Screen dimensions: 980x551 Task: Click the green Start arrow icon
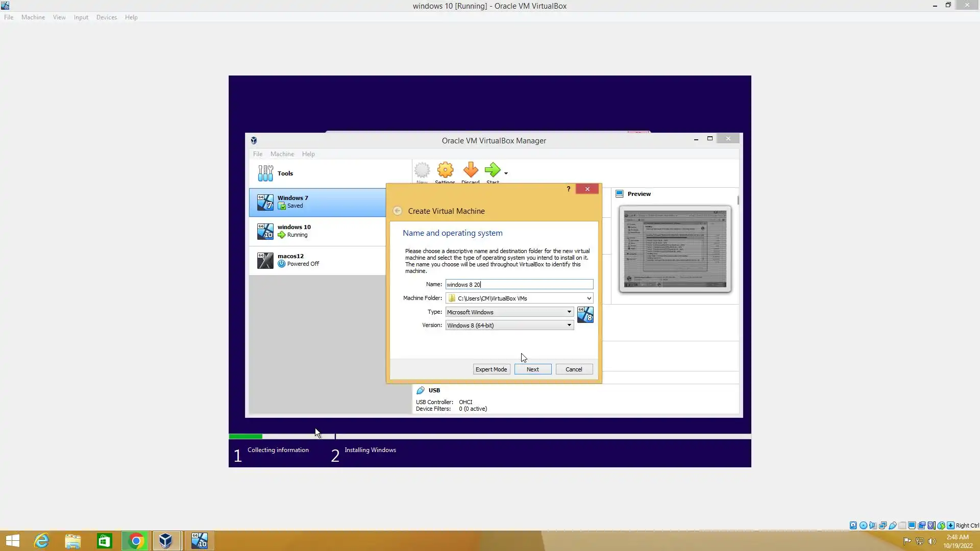click(492, 170)
